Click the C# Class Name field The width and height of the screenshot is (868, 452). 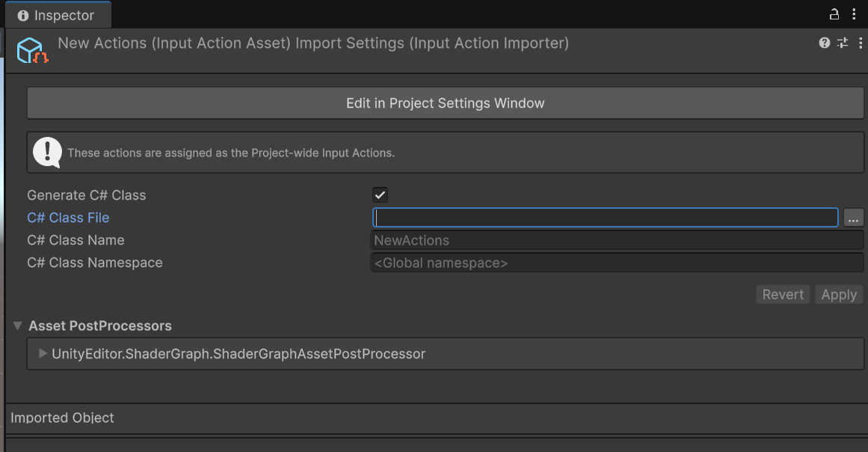tap(617, 240)
